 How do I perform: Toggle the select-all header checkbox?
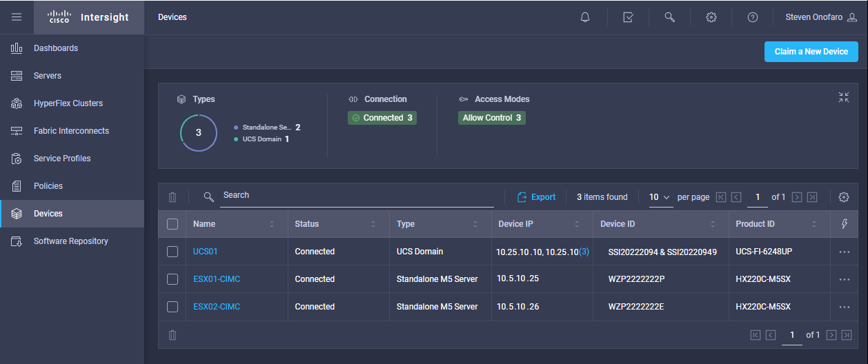point(172,224)
